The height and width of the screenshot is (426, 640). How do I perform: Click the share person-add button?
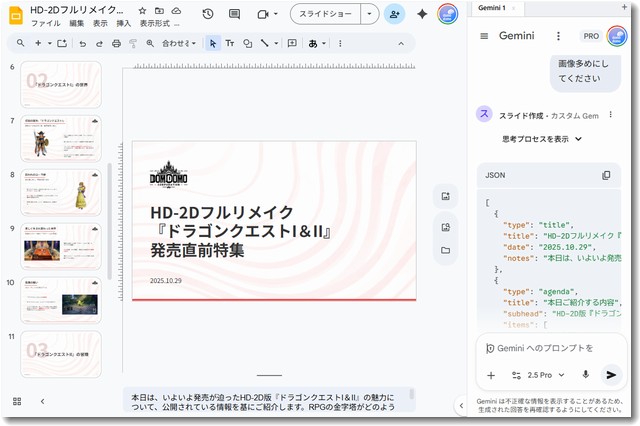pos(394,14)
